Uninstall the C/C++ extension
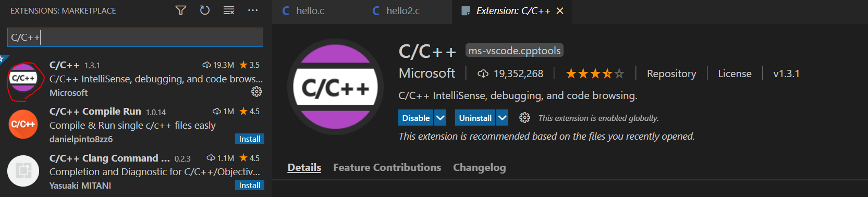Image resolution: width=868 pixels, height=197 pixels. click(475, 118)
